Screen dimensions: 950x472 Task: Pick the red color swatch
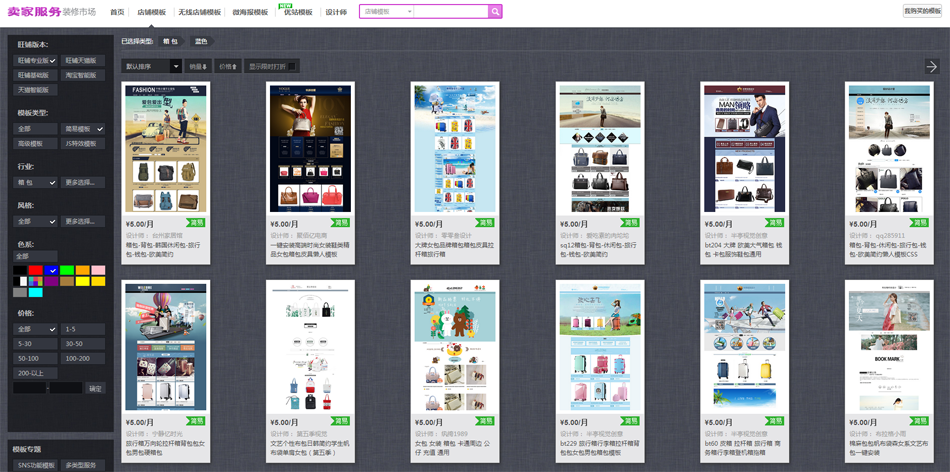[36, 270]
